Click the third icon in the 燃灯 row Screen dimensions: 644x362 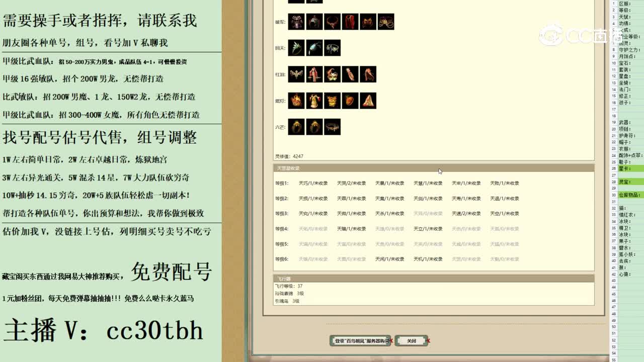point(332,101)
